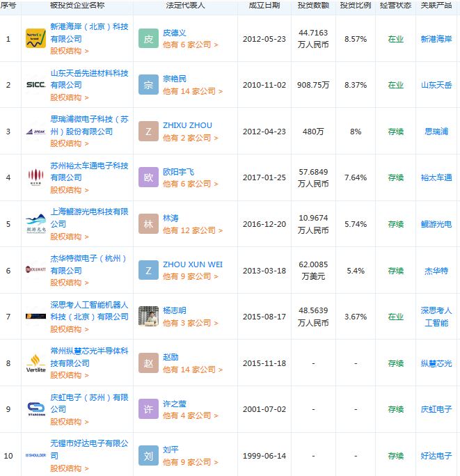Open 新港海岸（北京）科技有限公司 company link
The height and width of the screenshot is (476, 460).
(89, 33)
